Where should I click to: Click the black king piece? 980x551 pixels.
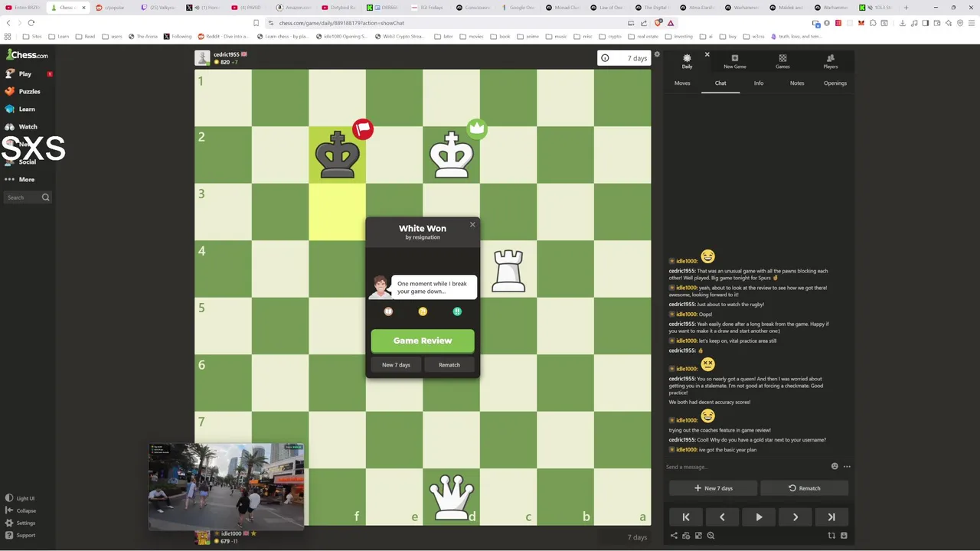(338, 155)
